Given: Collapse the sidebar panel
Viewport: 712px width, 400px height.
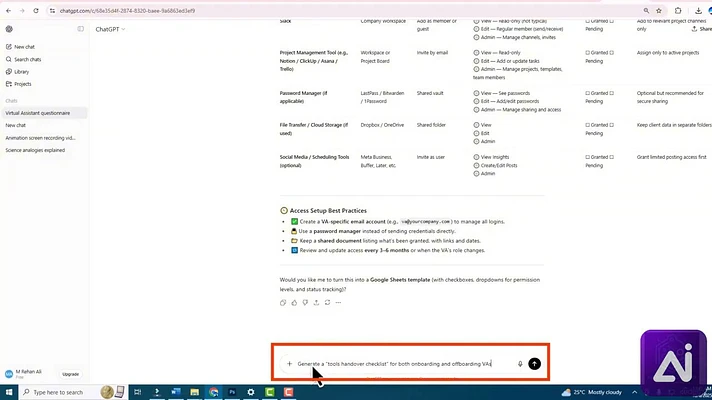Looking at the screenshot, I should pyautogui.click(x=80, y=29).
